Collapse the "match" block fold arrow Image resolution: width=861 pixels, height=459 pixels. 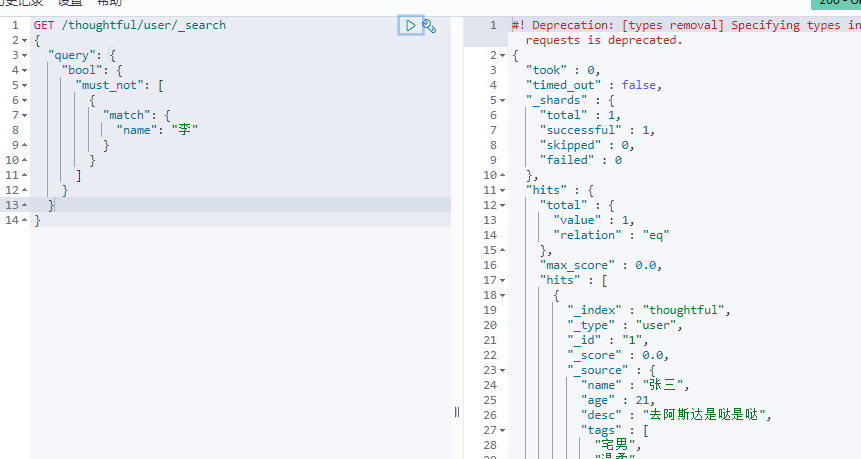point(25,115)
